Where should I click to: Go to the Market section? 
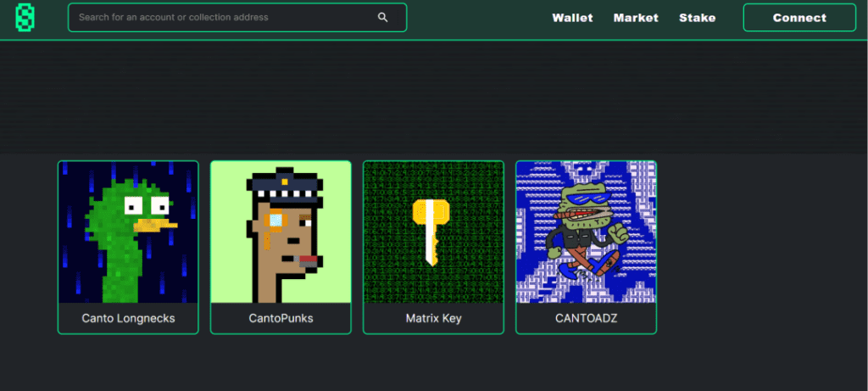[636, 18]
